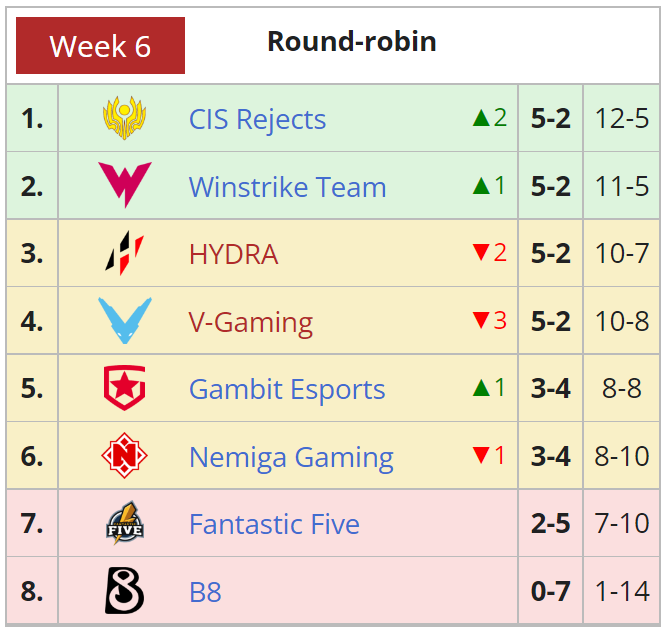Click the Fantastic Five team logo
The width and height of the screenshot is (666, 627).
pyautogui.click(x=124, y=523)
